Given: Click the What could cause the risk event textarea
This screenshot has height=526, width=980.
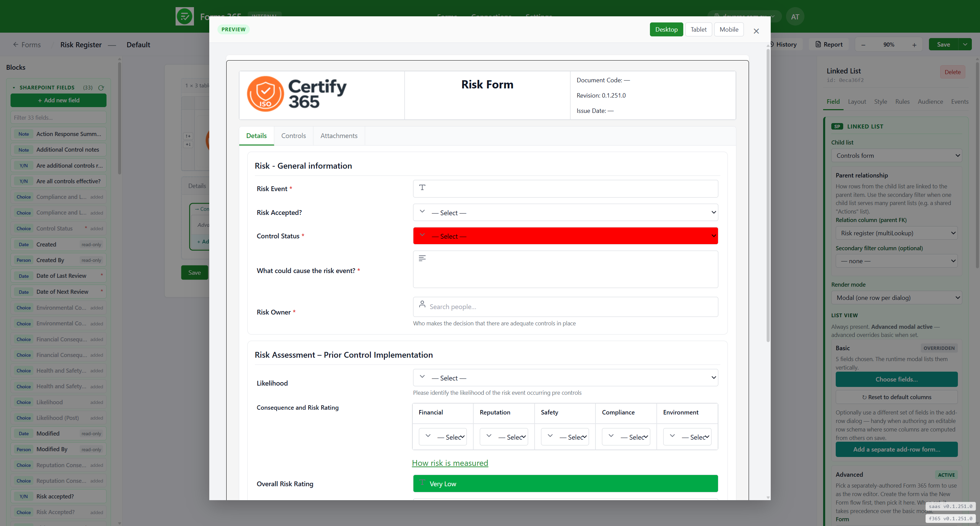Looking at the screenshot, I should (565, 269).
